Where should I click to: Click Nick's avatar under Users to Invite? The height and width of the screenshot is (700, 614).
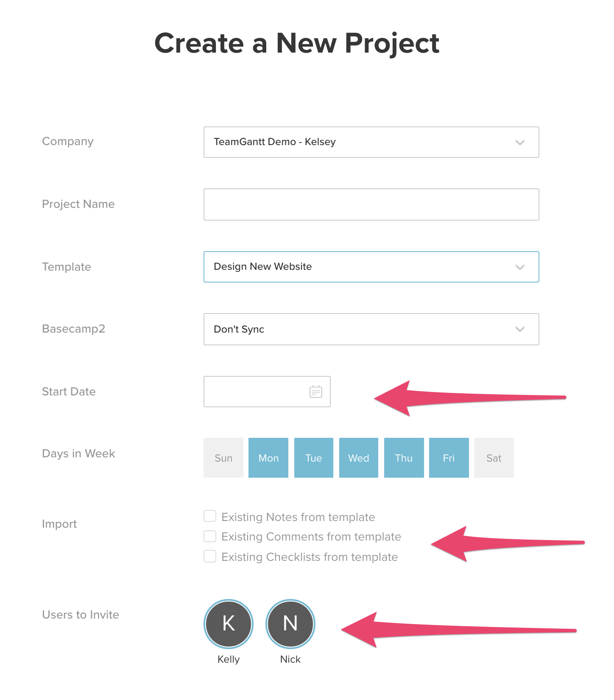[x=290, y=624]
